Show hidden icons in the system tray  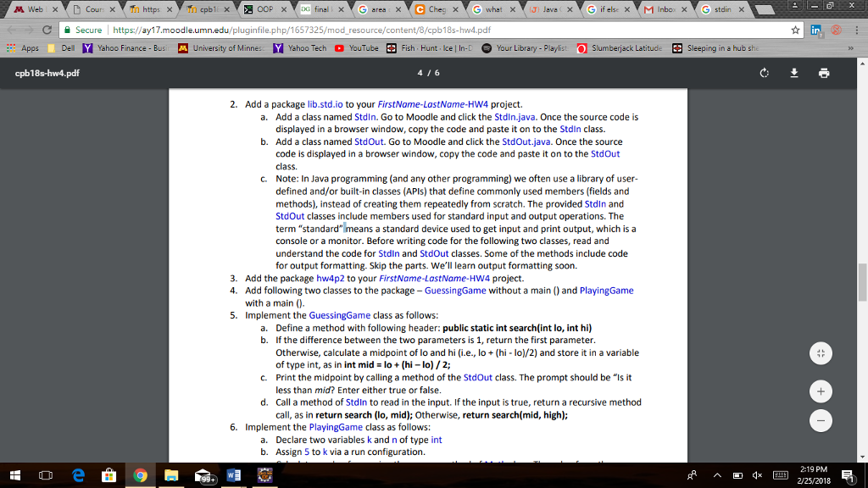click(717, 475)
